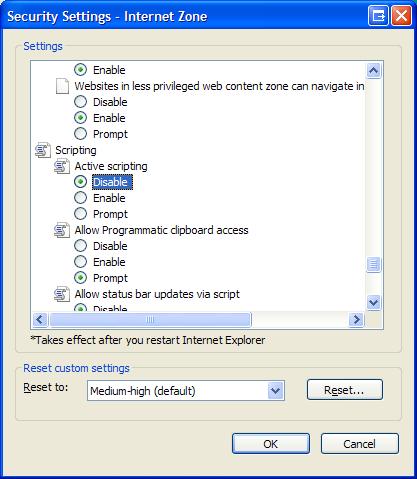Screen dimensions: 417x479
Task: Click the scroll down arrow of settings list
Action: pyautogui.click(x=373, y=303)
